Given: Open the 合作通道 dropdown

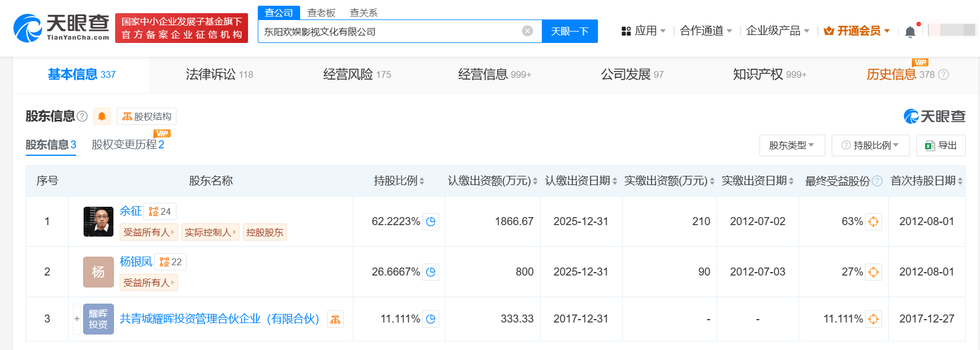Looking at the screenshot, I should tap(706, 31).
